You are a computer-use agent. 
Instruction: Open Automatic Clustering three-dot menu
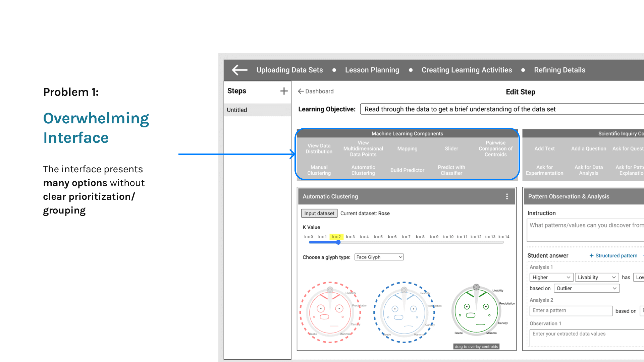pyautogui.click(x=507, y=197)
